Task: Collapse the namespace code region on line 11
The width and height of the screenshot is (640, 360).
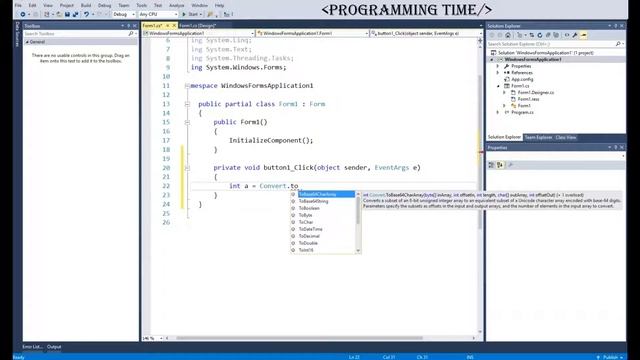Action: [187, 86]
